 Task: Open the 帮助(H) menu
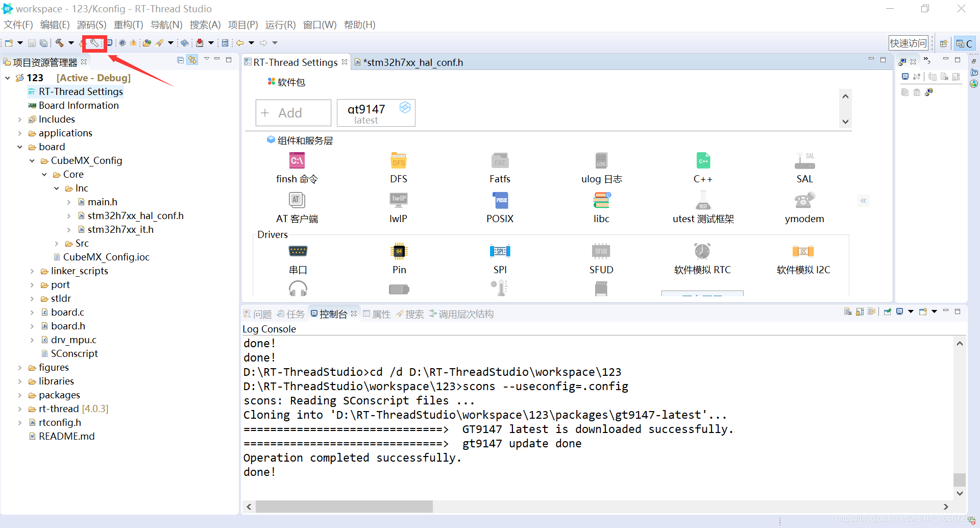(x=359, y=25)
